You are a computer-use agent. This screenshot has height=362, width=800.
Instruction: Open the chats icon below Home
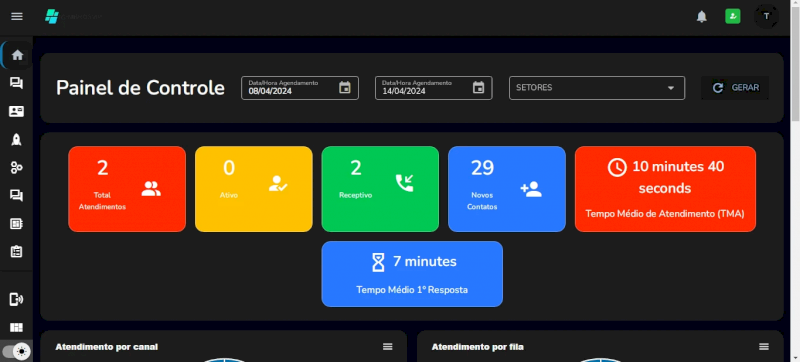[17, 83]
